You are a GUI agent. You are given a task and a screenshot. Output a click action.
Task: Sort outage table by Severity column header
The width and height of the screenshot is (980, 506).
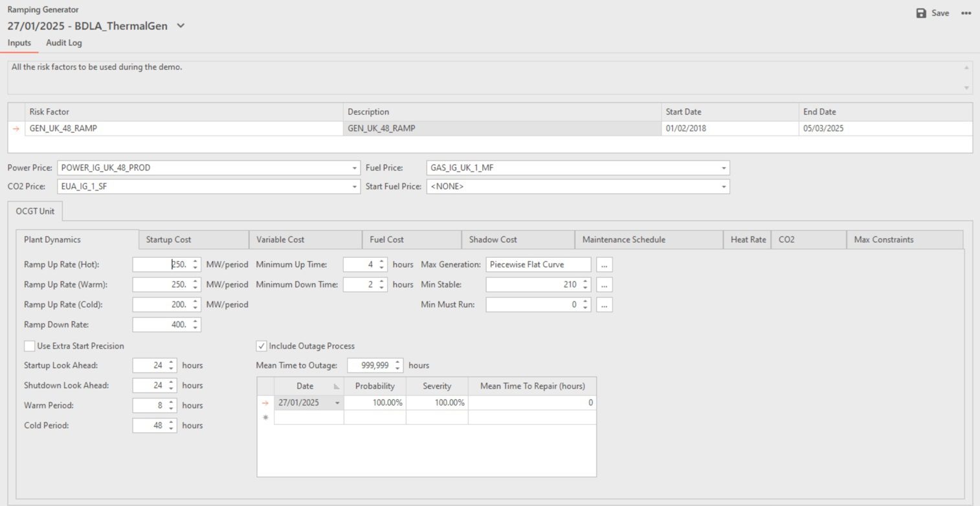(437, 386)
